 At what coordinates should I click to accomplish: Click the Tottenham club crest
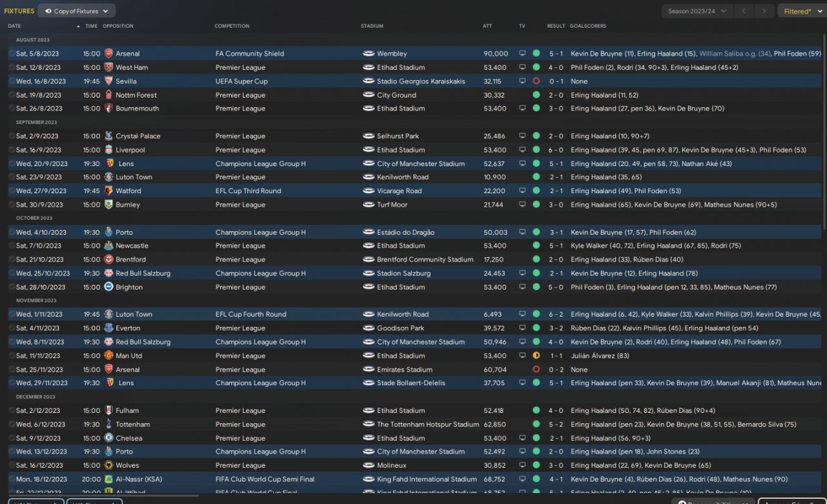coord(109,425)
